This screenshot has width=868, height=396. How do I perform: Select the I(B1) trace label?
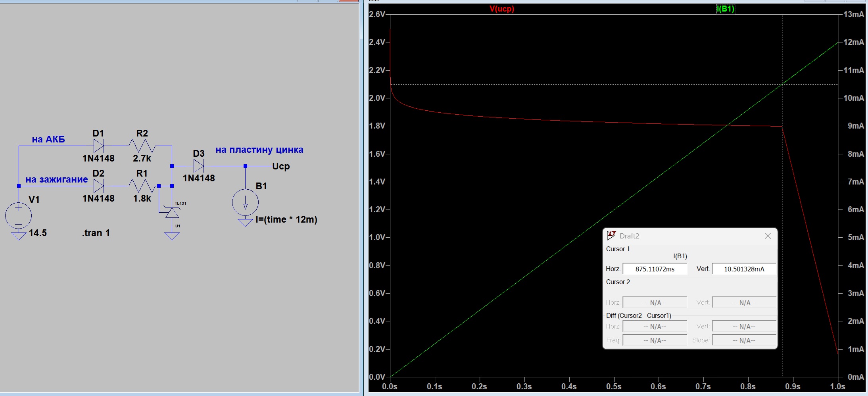coord(725,9)
